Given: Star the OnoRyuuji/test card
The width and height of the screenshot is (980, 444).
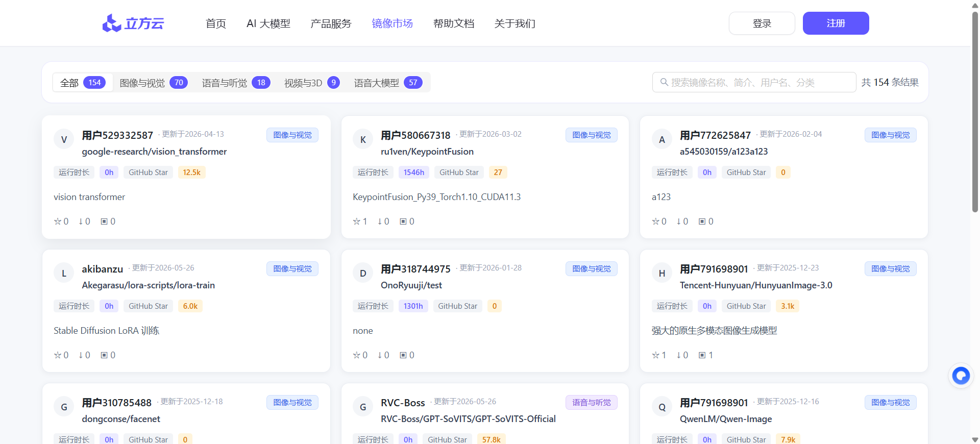Looking at the screenshot, I should click(357, 355).
